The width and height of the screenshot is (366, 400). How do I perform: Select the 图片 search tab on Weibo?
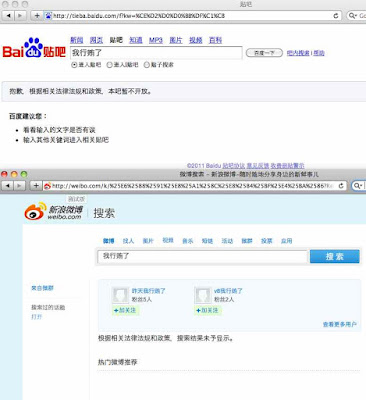pyautogui.click(x=148, y=241)
